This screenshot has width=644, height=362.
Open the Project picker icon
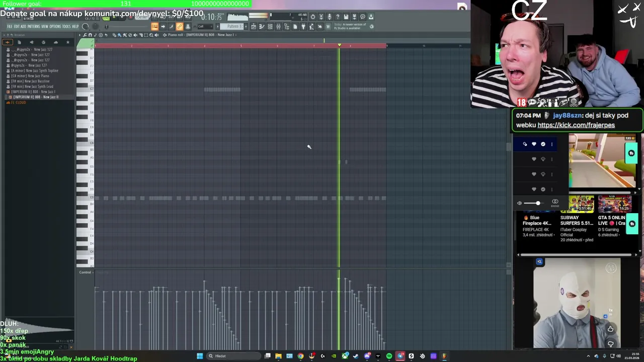295,26
